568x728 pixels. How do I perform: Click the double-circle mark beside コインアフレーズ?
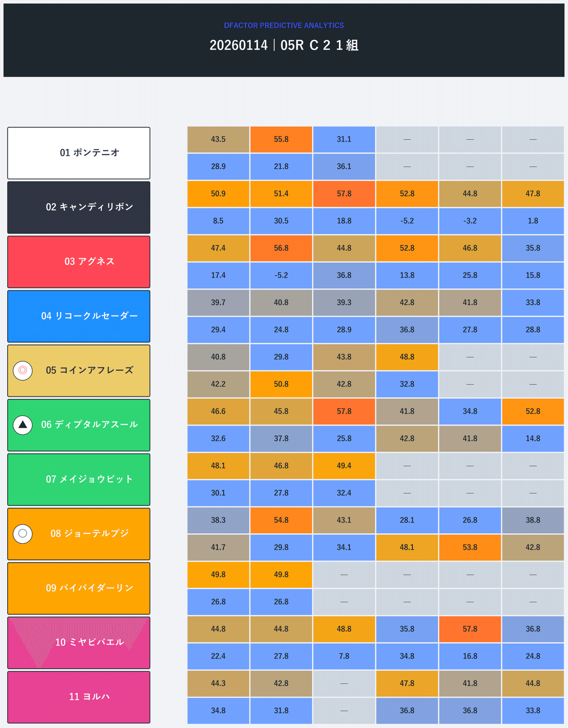tap(23, 370)
